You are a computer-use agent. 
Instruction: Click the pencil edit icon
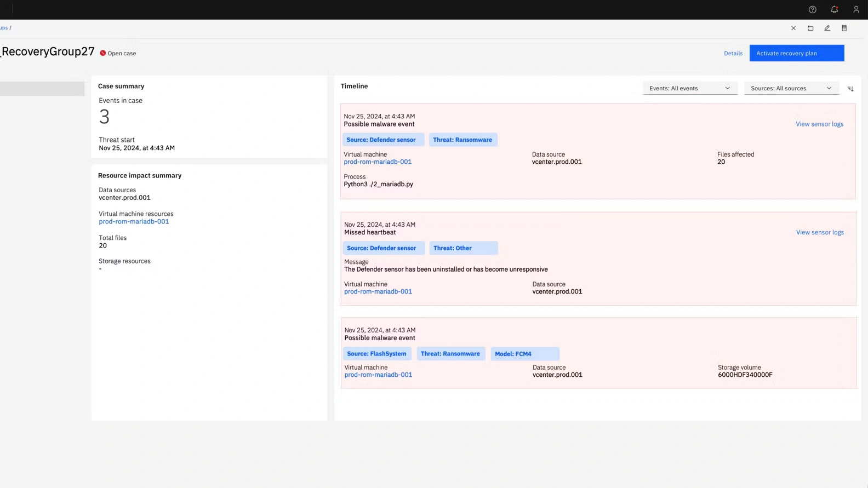(827, 28)
